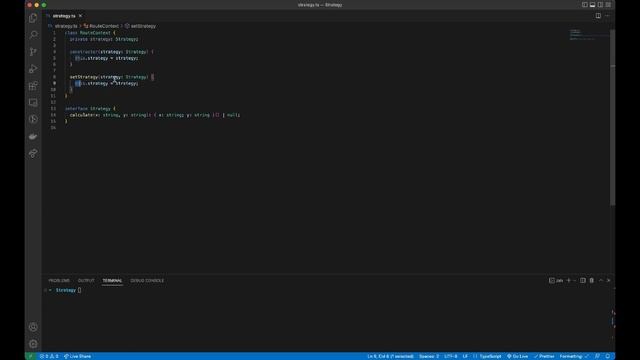640x360 pixels.
Task: Open Customize Layout icon in title bar
Action: 608,5
